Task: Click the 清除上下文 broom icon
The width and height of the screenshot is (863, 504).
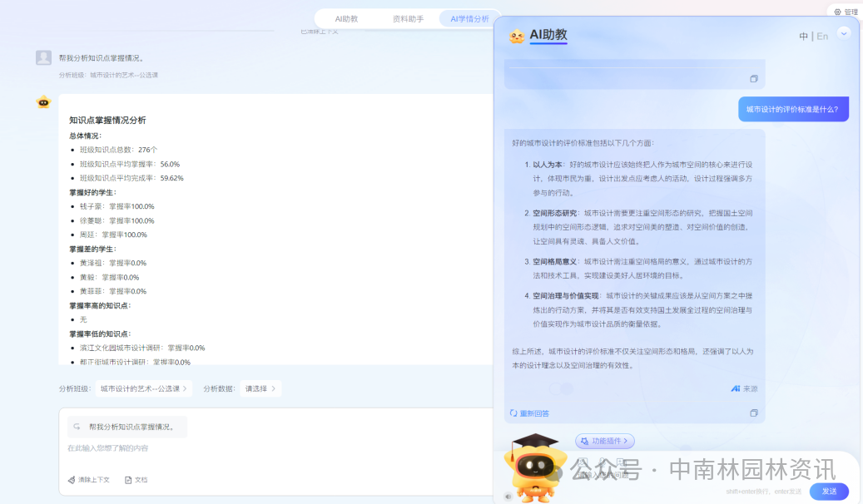Action: 72,480
